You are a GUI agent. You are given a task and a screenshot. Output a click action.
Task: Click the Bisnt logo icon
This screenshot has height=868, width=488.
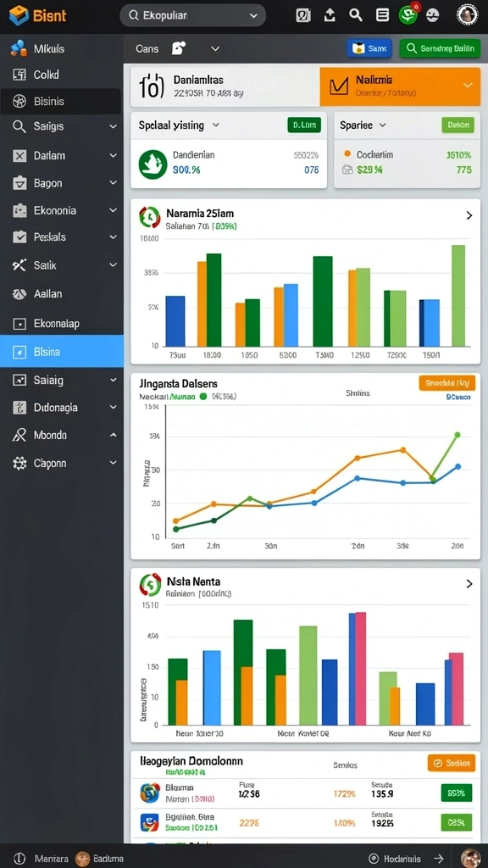coord(19,15)
